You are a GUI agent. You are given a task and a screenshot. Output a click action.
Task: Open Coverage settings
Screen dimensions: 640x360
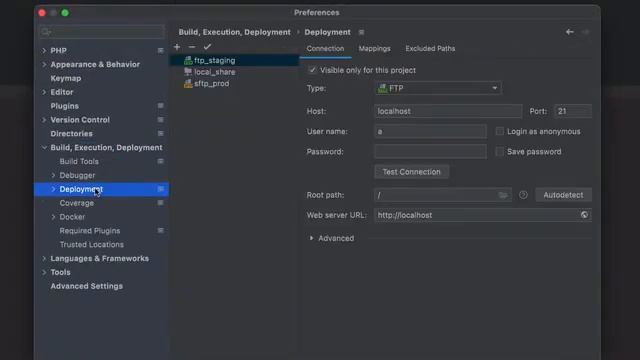pos(77,203)
